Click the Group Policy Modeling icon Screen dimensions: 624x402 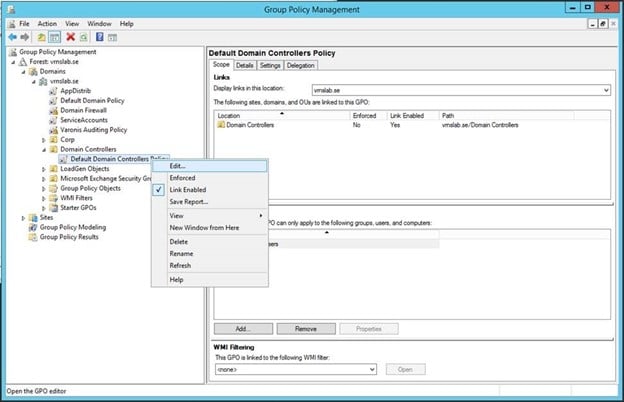point(33,227)
